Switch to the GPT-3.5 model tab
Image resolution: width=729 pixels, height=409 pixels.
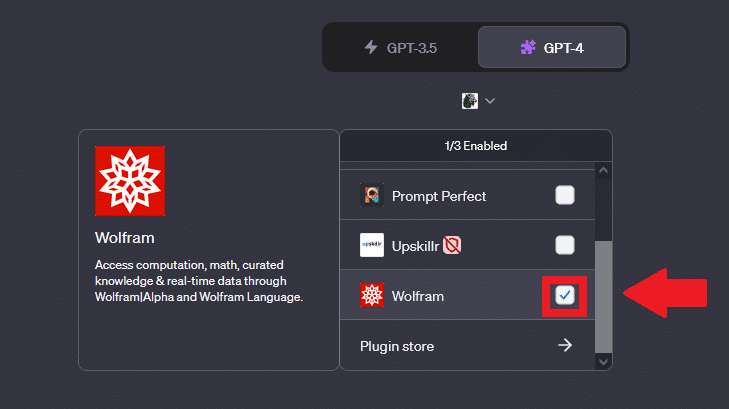[400, 47]
